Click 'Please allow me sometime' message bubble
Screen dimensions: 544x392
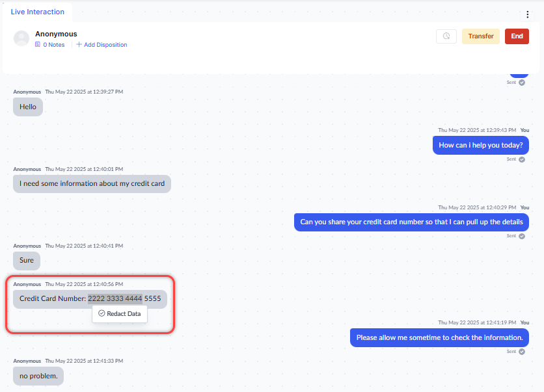[x=439, y=337]
